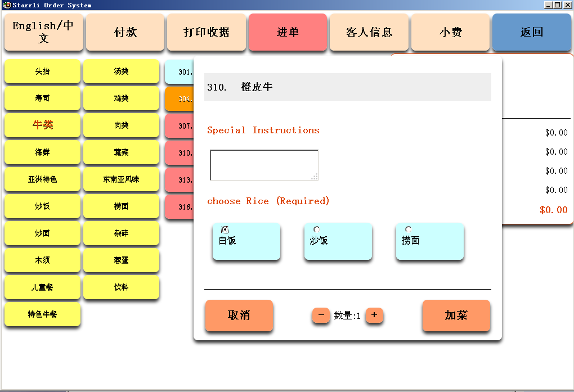Go back with the 返回 button

pyautogui.click(x=532, y=32)
